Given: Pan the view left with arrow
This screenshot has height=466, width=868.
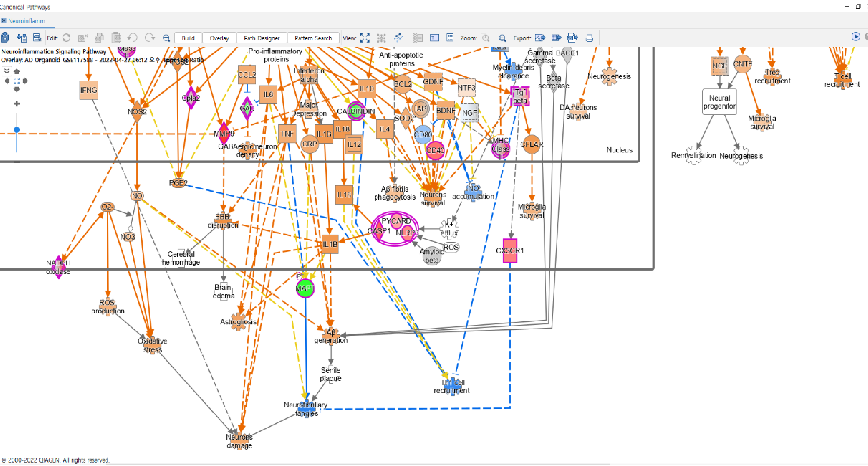Looking at the screenshot, I should [7, 81].
